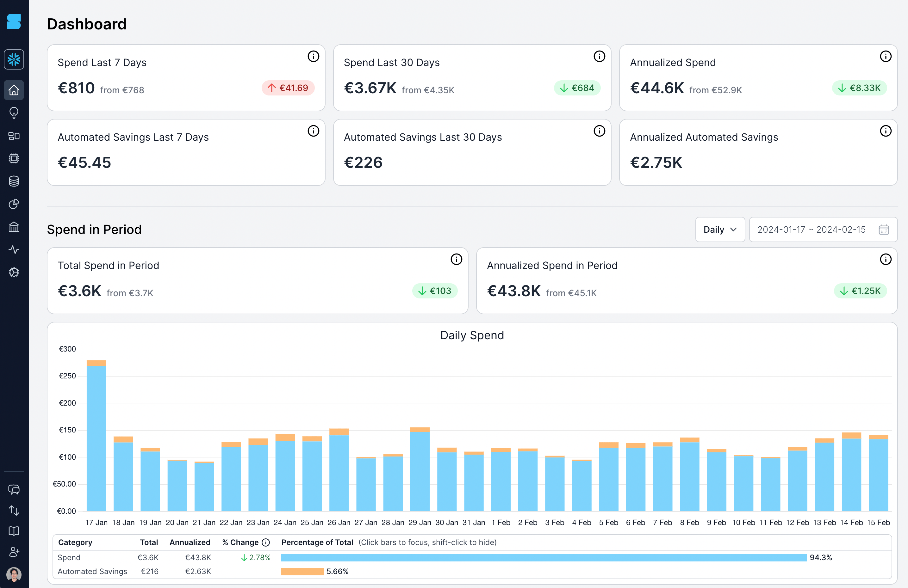Image resolution: width=908 pixels, height=588 pixels.
Task: Invite a teammate with the person-plus icon
Action: click(14, 552)
